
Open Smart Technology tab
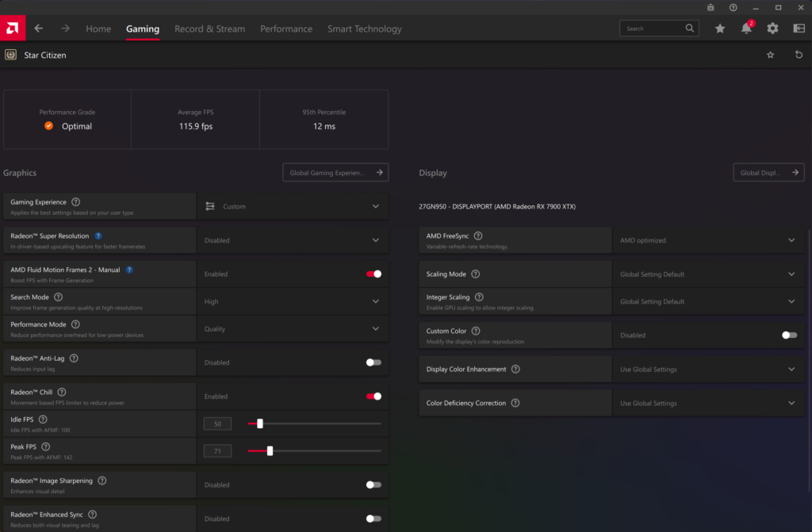[365, 29]
